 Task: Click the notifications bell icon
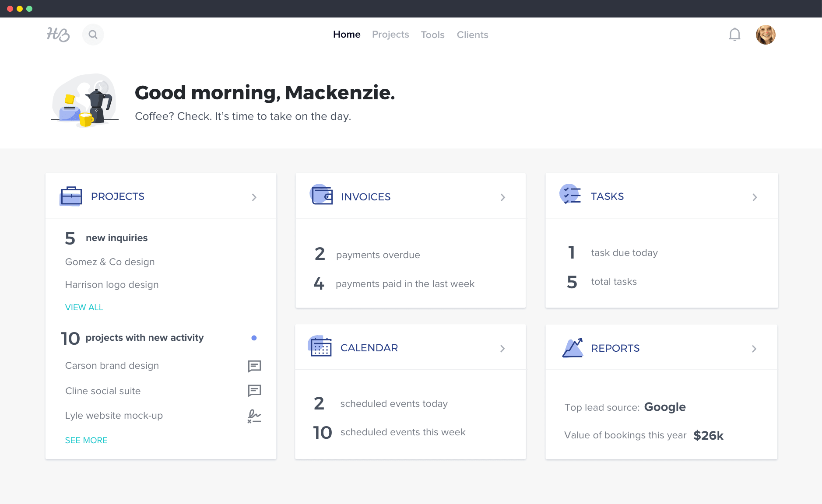tap(735, 34)
